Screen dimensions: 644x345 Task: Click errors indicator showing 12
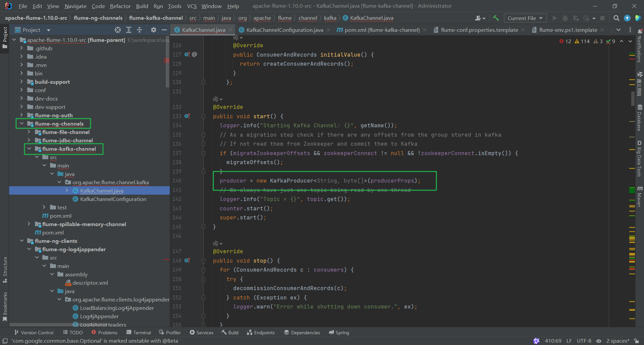coord(565,41)
